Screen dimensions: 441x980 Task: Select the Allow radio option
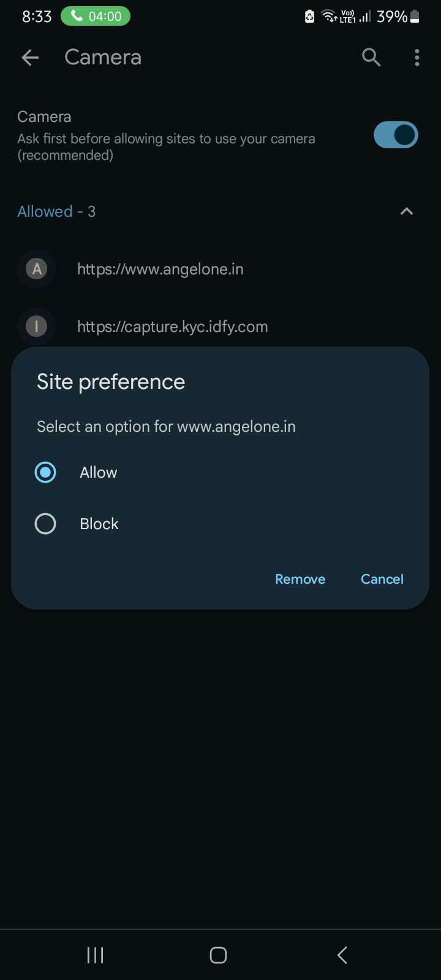tap(46, 472)
